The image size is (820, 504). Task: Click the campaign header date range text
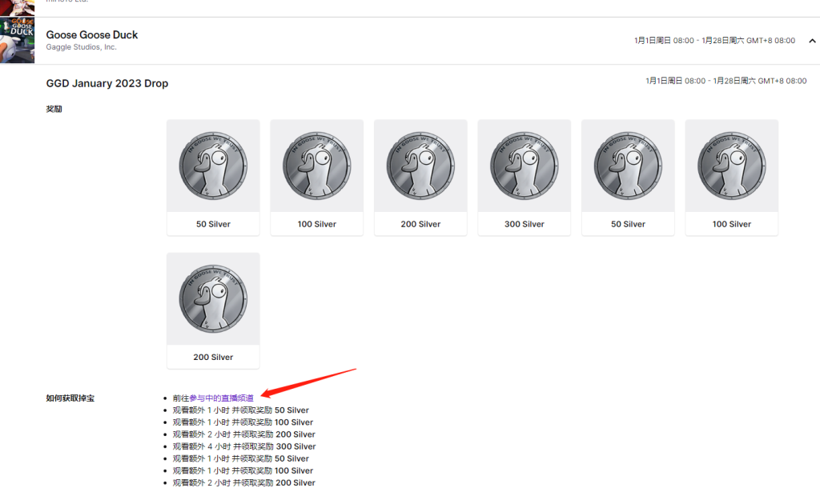pyautogui.click(x=714, y=41)
